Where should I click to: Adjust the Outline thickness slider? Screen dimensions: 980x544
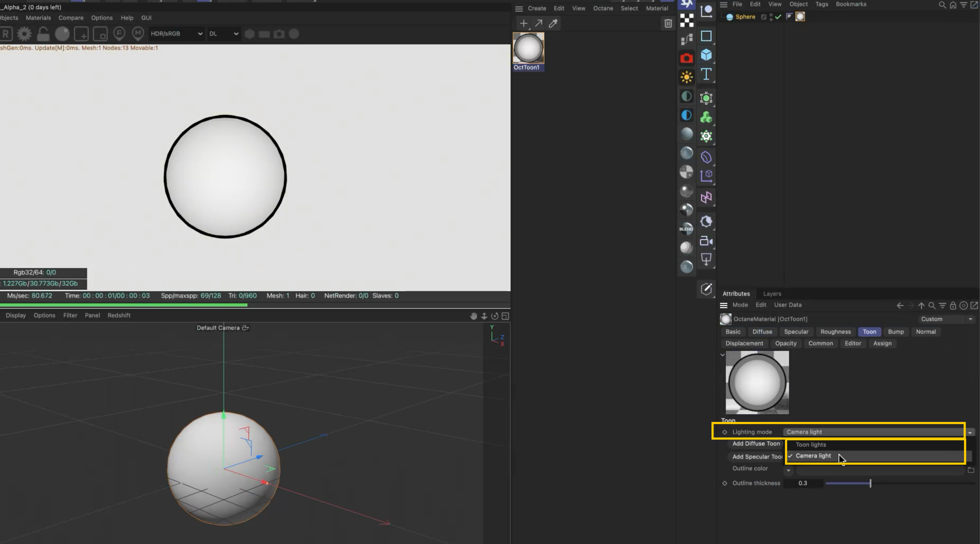pyautogui.click(x=870, y=483)
